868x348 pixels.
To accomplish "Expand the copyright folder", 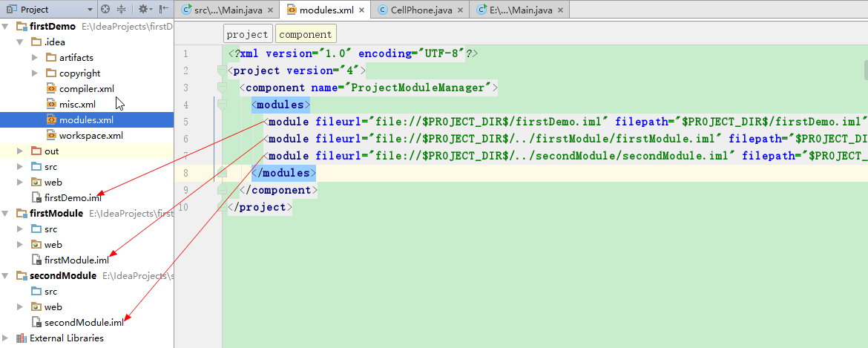I will (35, 73).
